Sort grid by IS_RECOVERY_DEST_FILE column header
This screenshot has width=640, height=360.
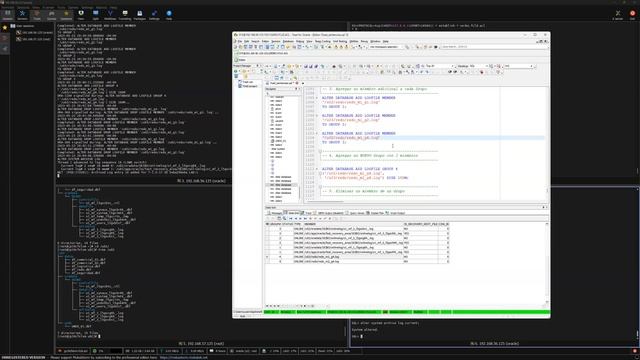click(420, 224)
